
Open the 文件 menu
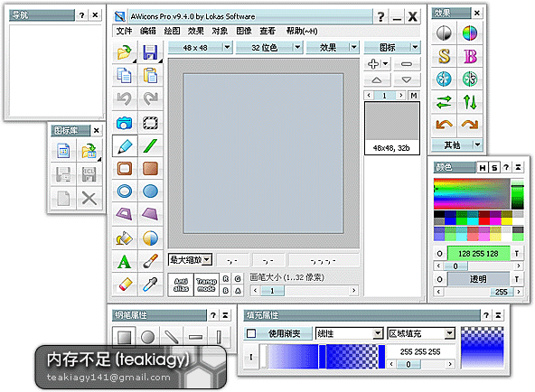(x=124, y=31)
